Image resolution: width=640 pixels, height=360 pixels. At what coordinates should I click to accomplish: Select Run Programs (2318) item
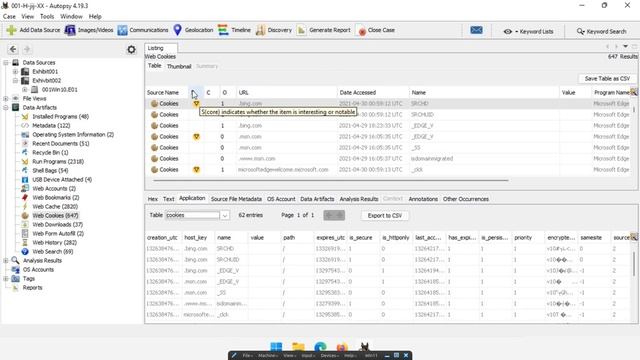[x=58, y=162]
